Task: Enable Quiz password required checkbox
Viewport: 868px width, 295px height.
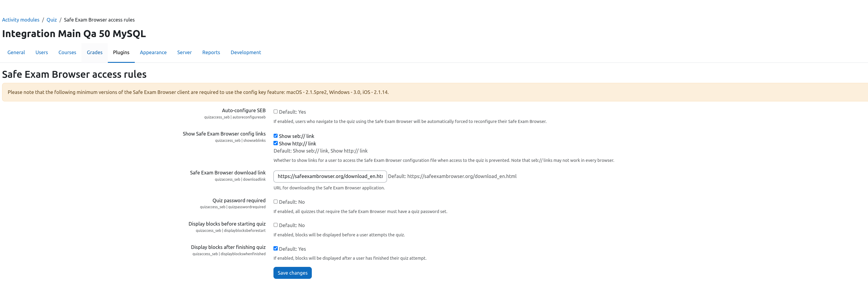Action: click(275, 201)
